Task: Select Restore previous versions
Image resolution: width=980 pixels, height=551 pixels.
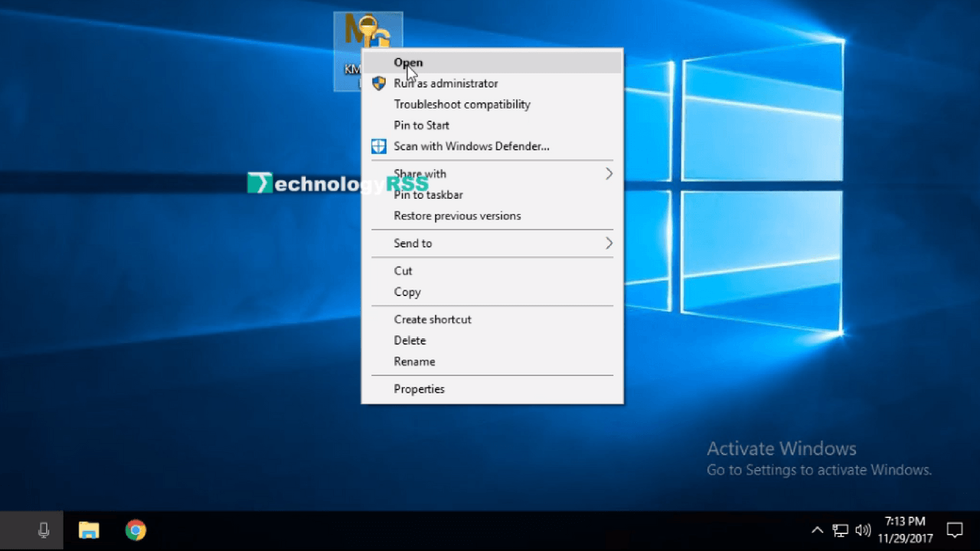Action: [x=457, y=216]
